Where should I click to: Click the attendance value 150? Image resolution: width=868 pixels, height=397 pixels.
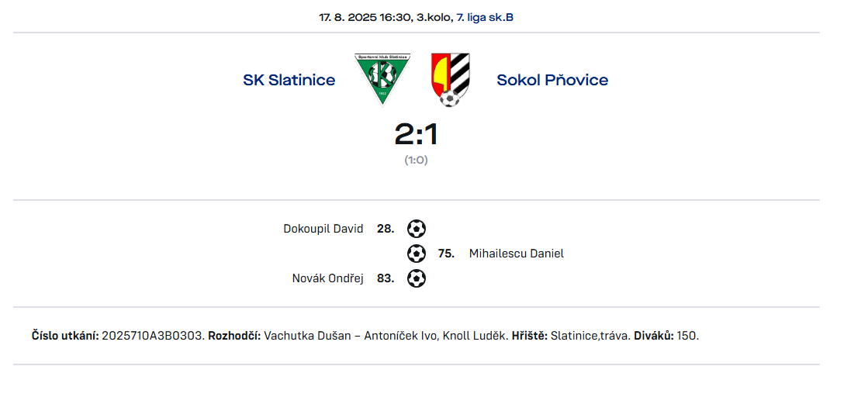[x=688, y=336]
